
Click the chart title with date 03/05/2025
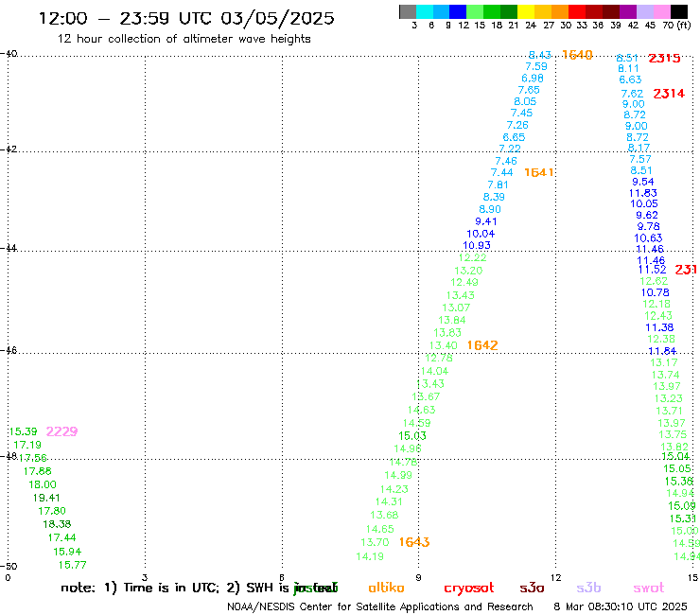pos(186,18)
